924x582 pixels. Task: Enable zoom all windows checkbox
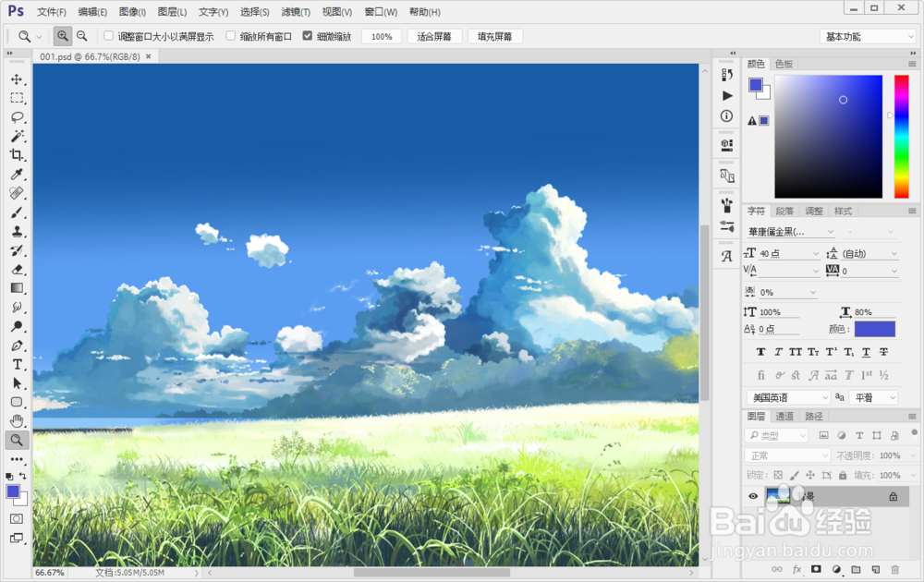point(231,36)
